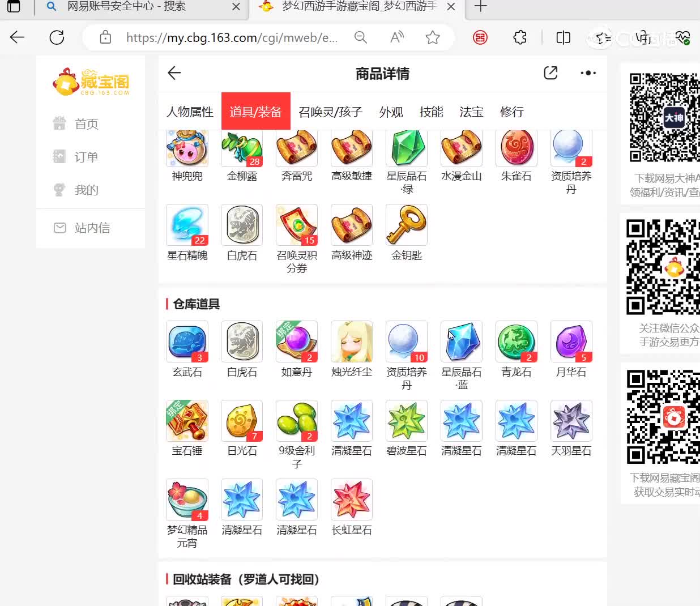Image resolution: width=700 pixels, height=606 pixels.
Task: Go back from the 商品详情 page
Action: tap(174, 72)
